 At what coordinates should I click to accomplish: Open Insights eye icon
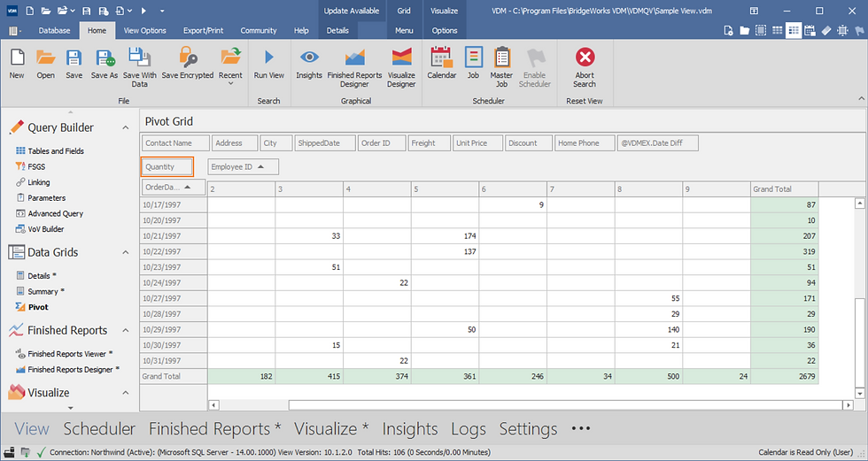coord(309,64)
